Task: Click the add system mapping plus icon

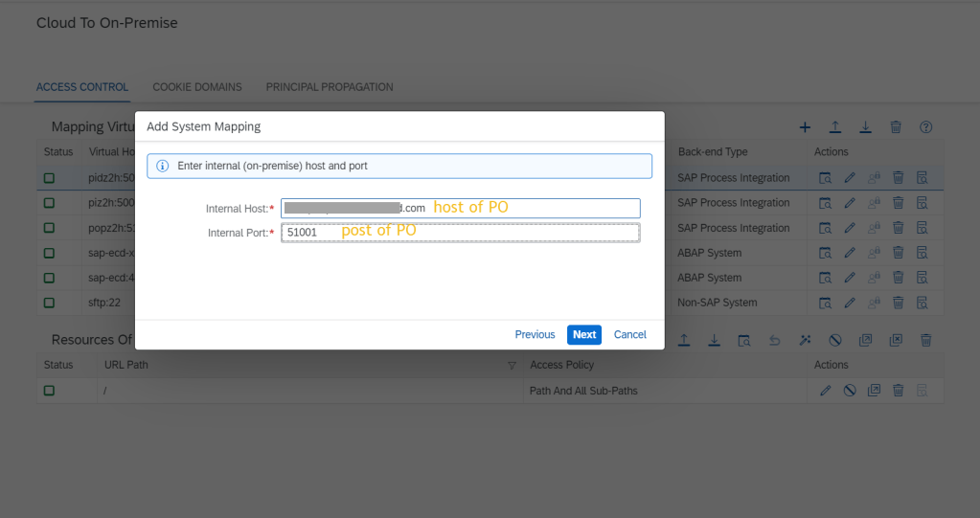Action: point(805,127)
